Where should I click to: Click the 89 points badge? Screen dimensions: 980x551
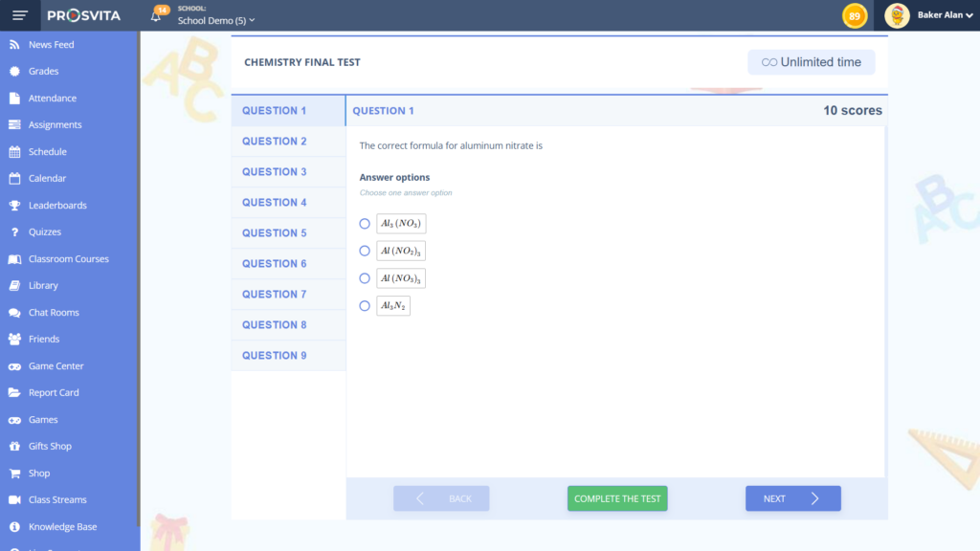coord(854,15)
